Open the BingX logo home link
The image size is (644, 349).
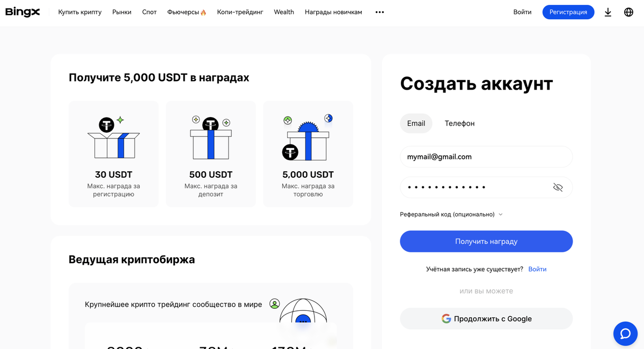[x=23, y=12]
